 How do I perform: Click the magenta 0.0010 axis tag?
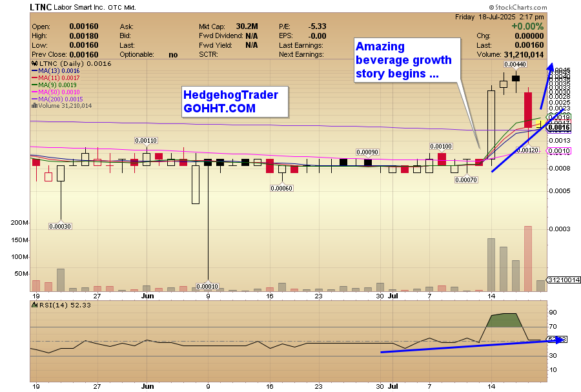click(559, 151)
